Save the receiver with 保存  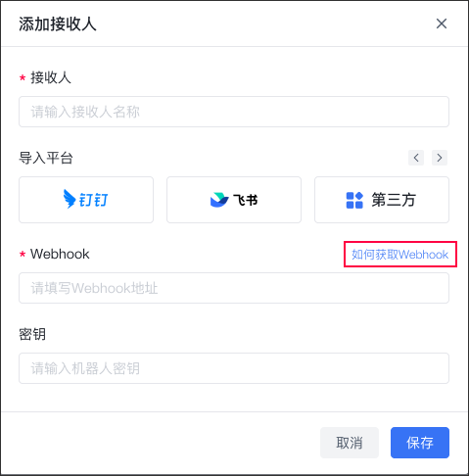(420, 443)
